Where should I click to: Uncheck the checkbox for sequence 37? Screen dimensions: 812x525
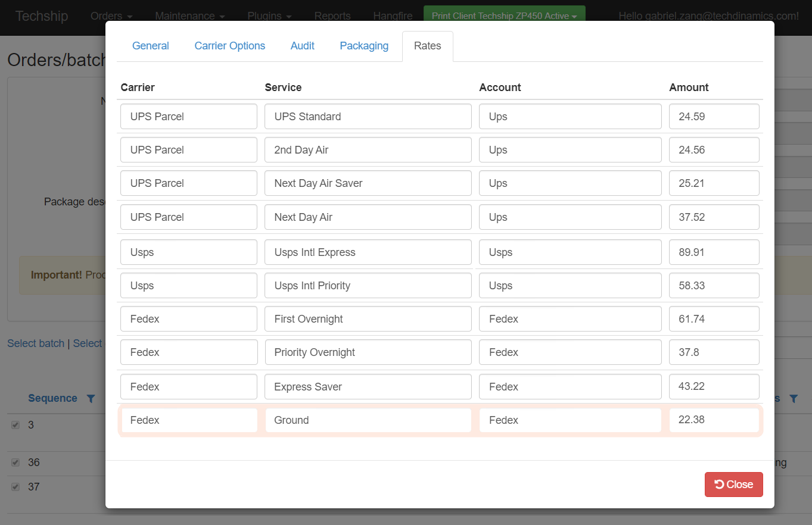16,487
